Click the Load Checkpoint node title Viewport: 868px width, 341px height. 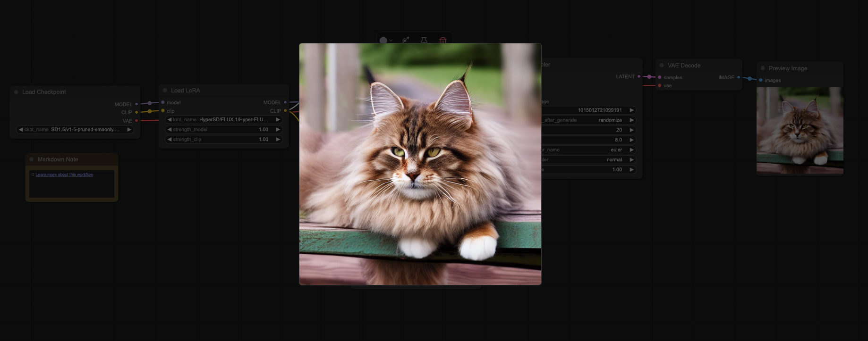[x=44, y=92]
